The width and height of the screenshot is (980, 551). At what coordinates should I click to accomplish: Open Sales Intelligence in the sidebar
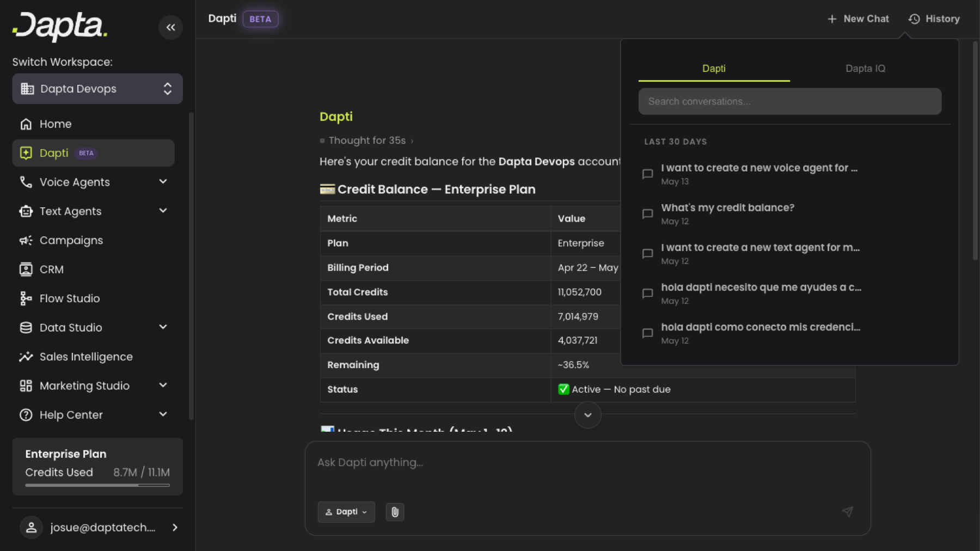pyautogui.click(x=93, y=357)
